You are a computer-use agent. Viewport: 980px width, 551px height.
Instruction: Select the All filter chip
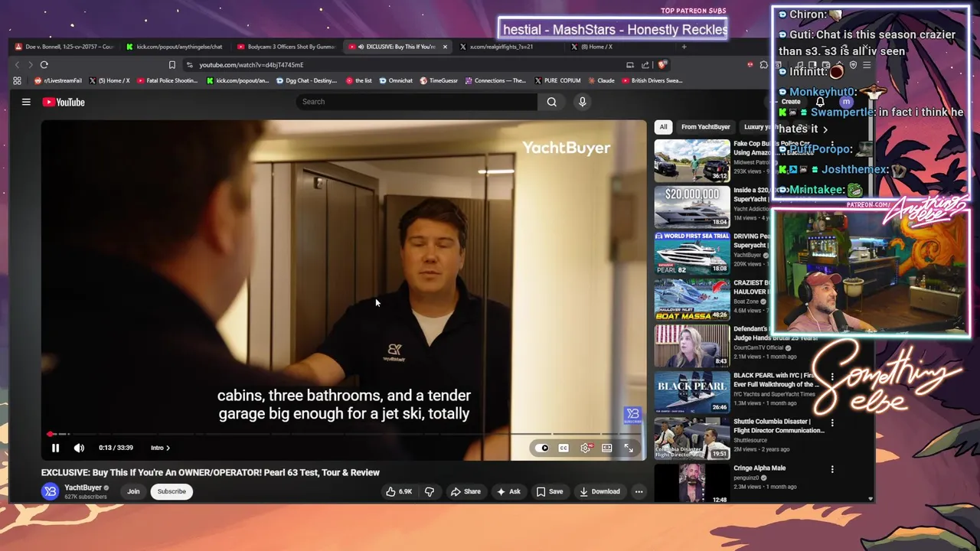(x=663, y=127)
